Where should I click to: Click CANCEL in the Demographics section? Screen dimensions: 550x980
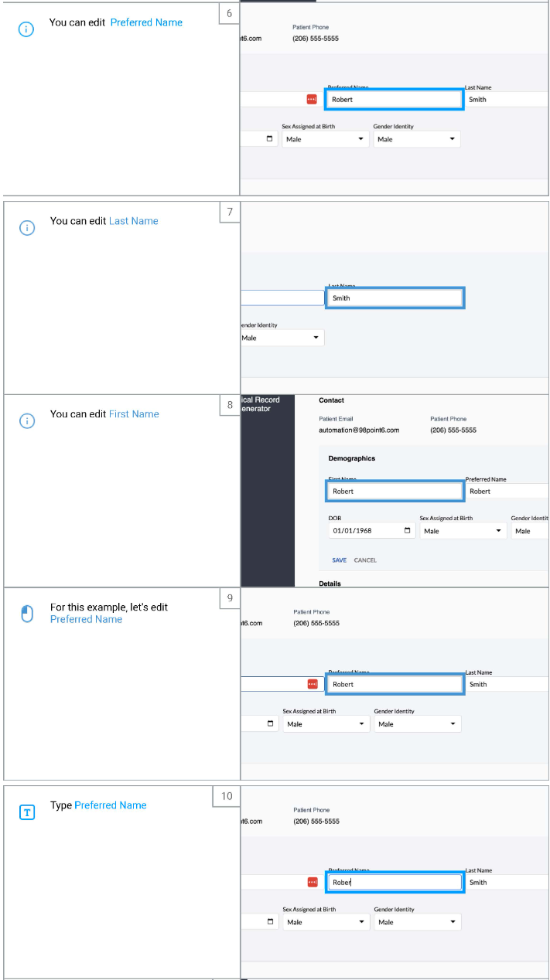(x=365, y=560)
